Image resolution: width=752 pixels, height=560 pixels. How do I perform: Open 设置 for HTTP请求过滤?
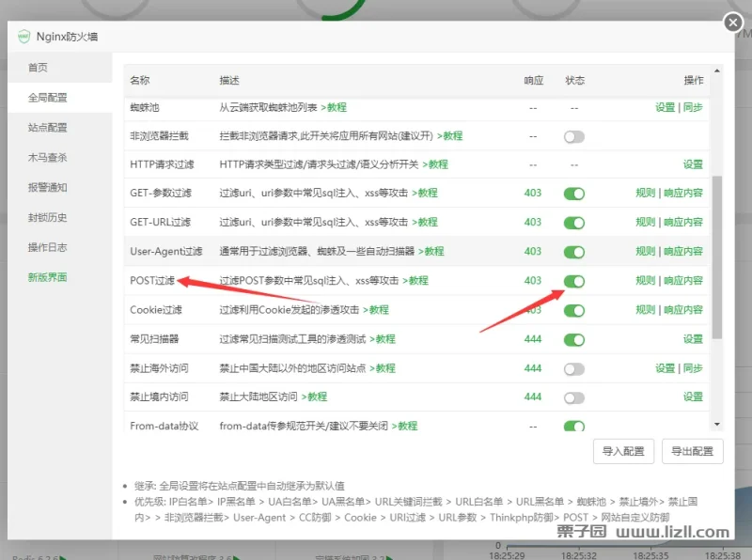pyautogui.click(x=693, y=164)
